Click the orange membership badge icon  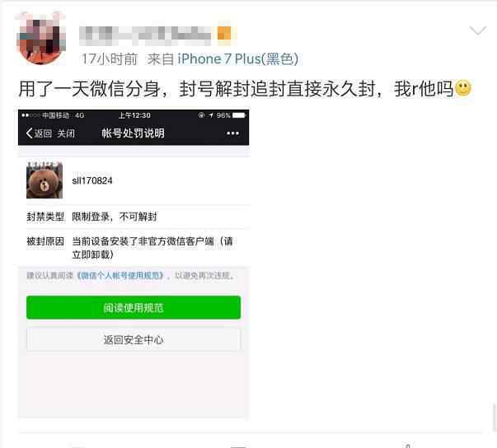[224, 33]
